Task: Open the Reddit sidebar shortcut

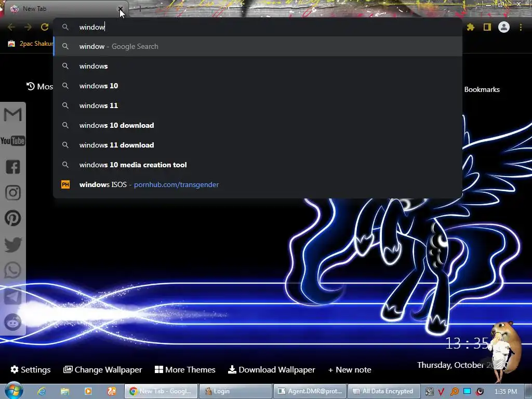Action: point(13,322)
